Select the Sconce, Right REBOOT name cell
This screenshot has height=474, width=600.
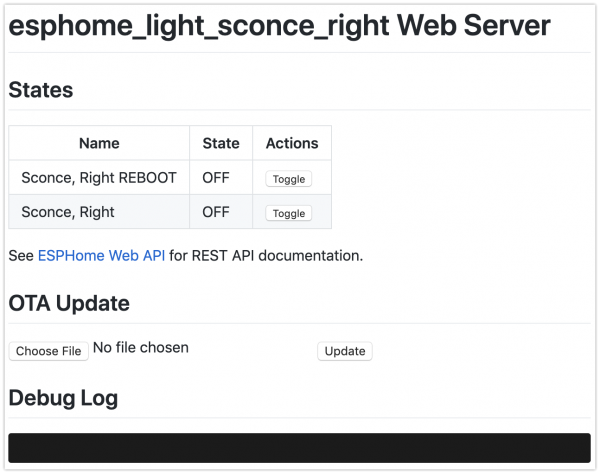pos(99,178)
